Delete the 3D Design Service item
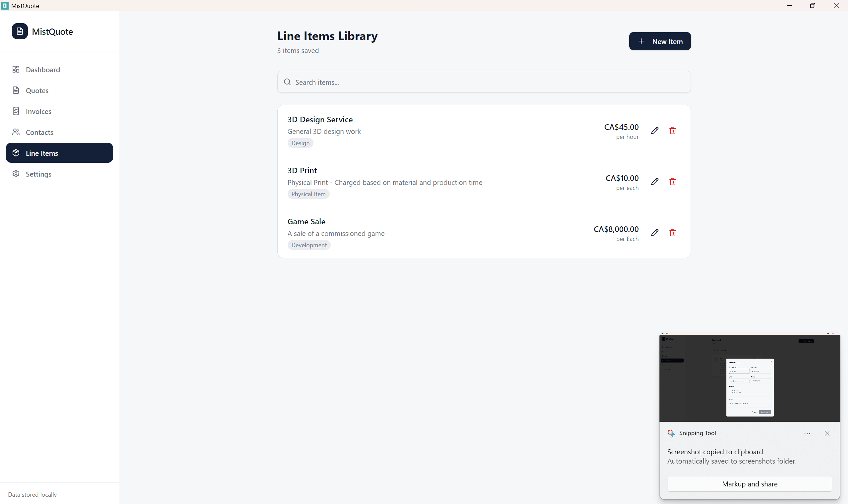848x504 pixels. click(672, 131)
